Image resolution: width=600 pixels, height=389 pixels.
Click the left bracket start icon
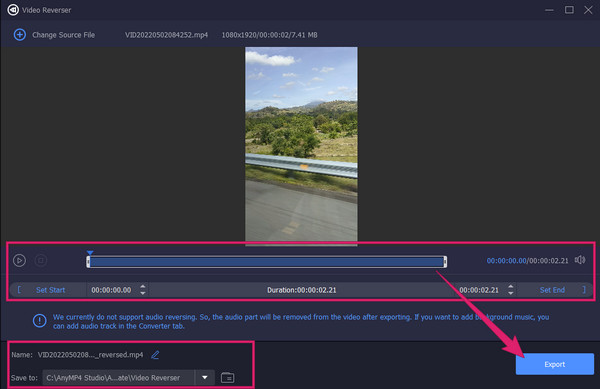coord(19,290)
